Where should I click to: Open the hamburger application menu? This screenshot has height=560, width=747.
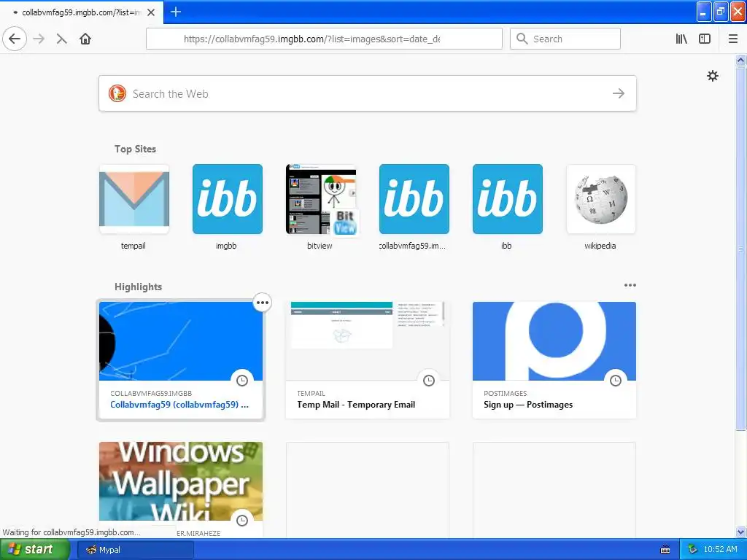[732, 39]
